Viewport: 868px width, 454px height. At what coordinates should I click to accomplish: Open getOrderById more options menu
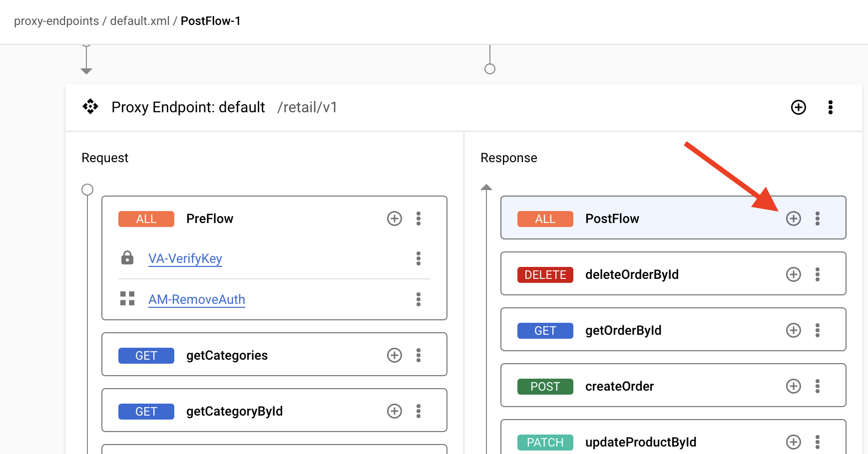(817, 330)
